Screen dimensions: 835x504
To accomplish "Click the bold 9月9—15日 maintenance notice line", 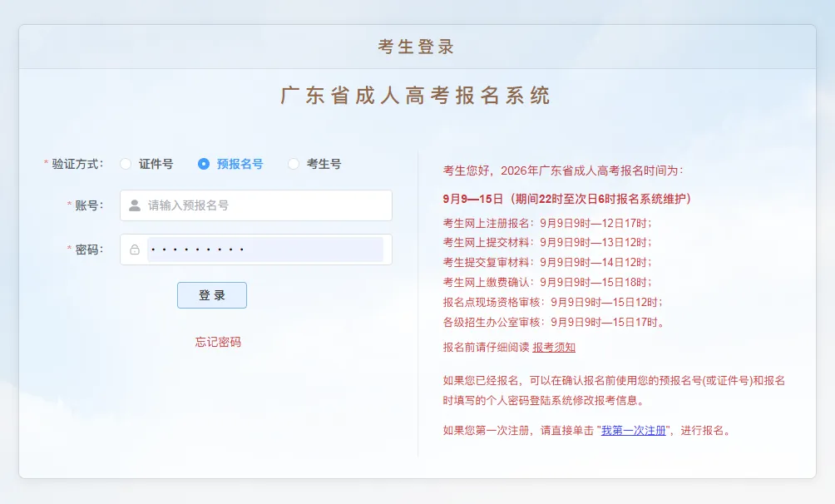I will click(x=567, y=200).
